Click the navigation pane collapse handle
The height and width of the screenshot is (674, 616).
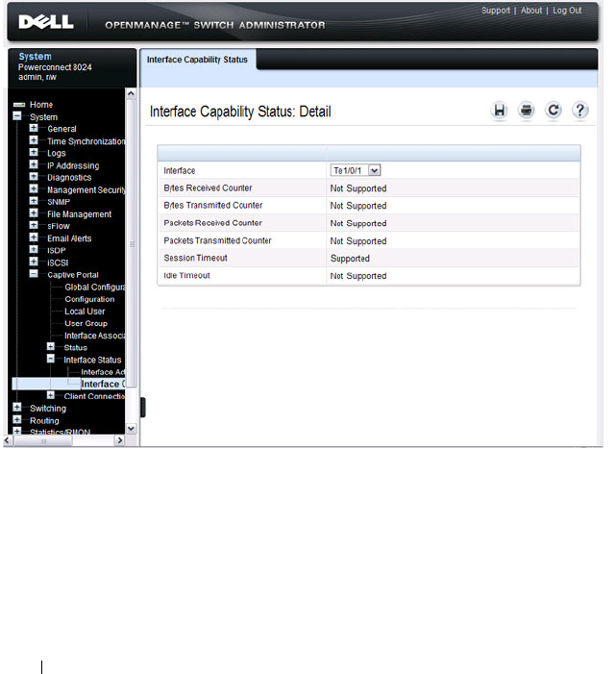point(143,407)
